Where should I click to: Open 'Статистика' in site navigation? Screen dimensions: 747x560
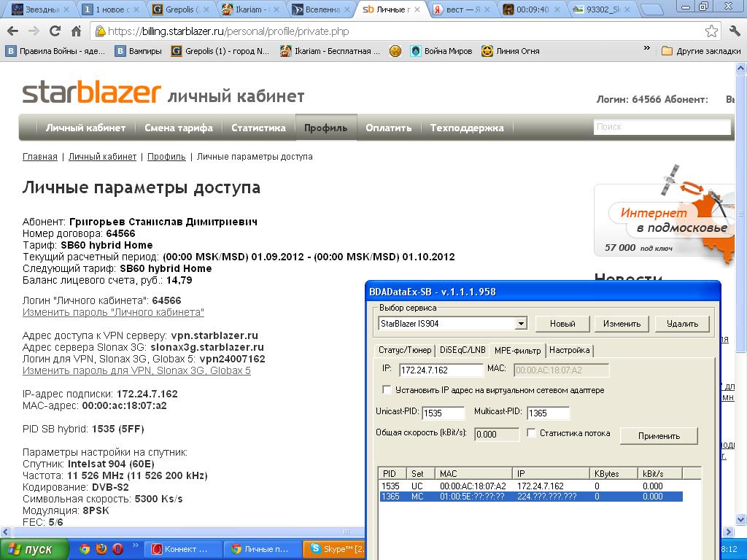258,128
